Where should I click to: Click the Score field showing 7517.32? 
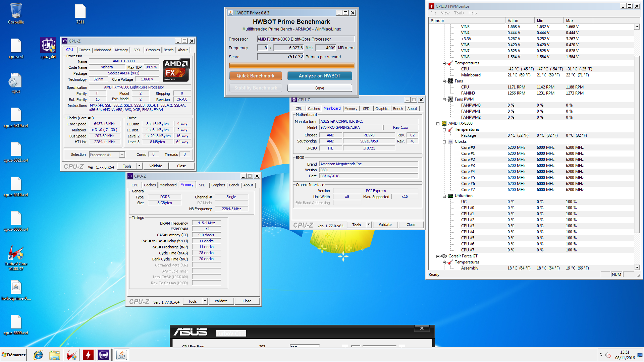tap(280, 57)
